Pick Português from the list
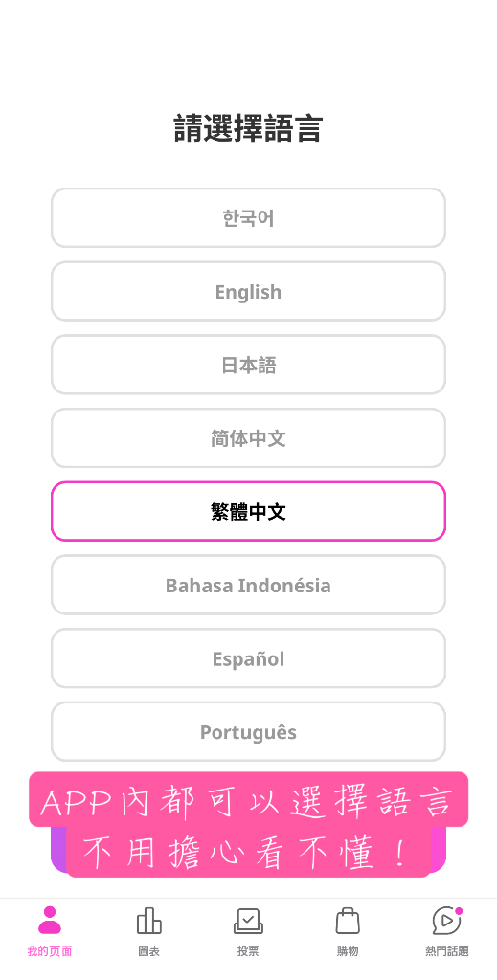The image size is (497, 980). pos(248,732)
